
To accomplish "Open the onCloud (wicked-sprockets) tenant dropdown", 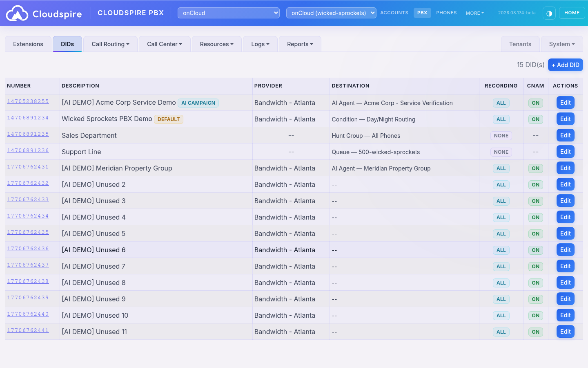I will (x=331, y=13).
